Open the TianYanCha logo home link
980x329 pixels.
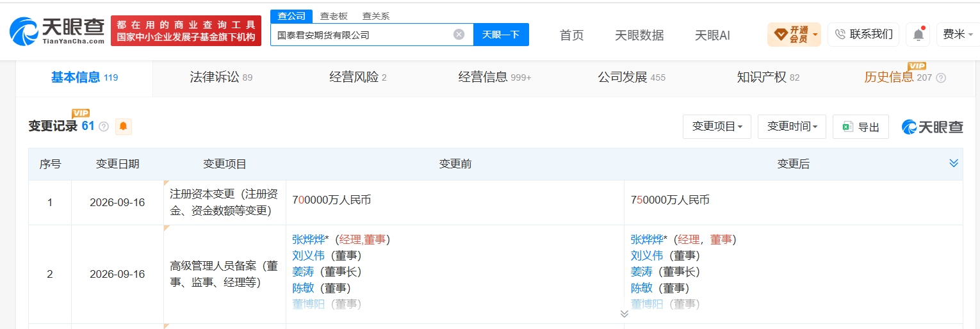pyautogui.click(x=57, y=30)
